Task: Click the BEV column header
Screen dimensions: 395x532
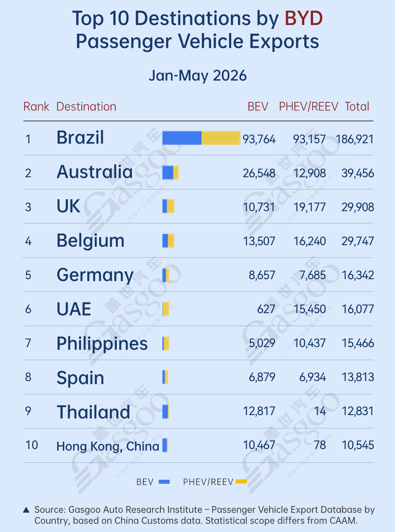Action: click(x=258, y=106)
